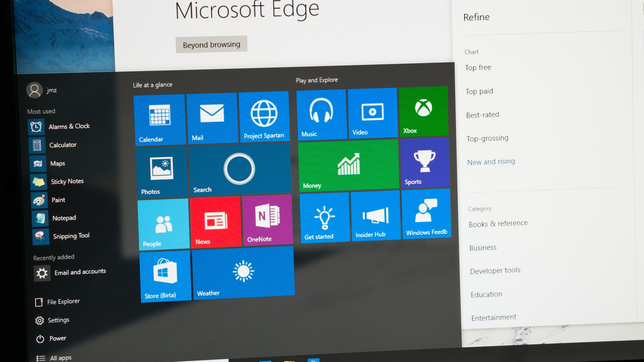The image size is (644, 362).
Task: Open the Sports tile
Action: tap(425, 163)
